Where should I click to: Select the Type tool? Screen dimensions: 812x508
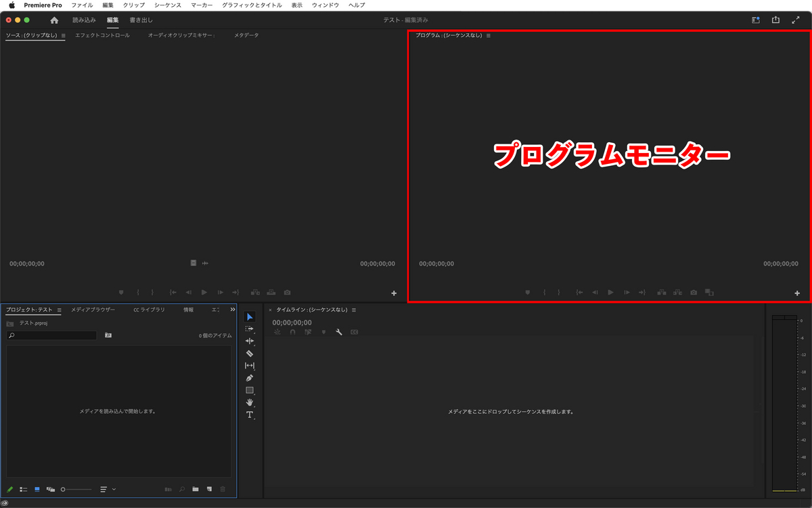click(250, 415)
